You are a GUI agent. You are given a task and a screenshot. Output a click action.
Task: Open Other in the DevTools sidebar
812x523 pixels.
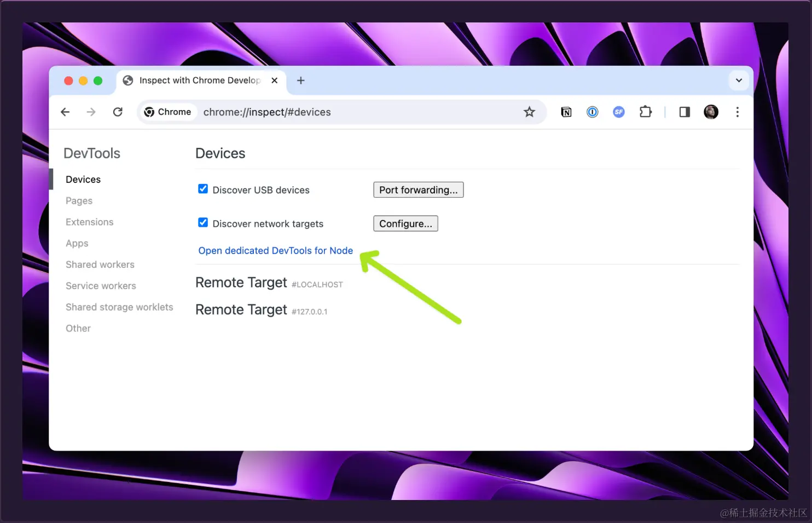78,329
